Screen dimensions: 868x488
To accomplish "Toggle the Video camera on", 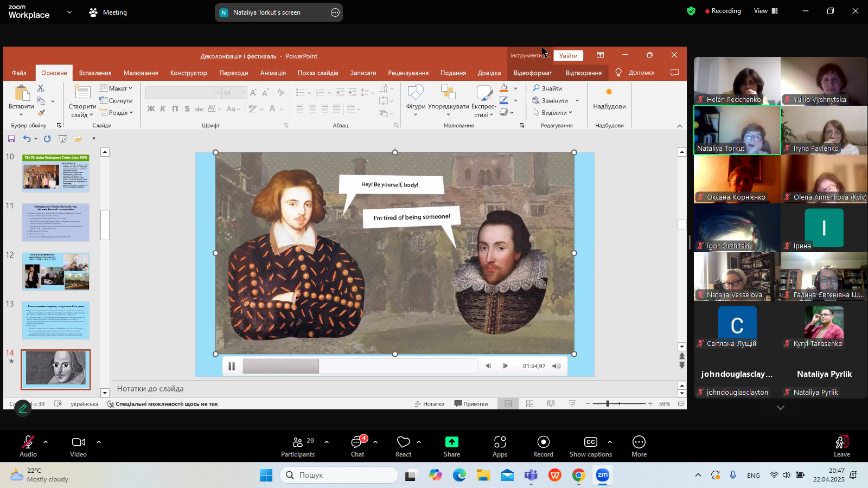I will (79, 442).
